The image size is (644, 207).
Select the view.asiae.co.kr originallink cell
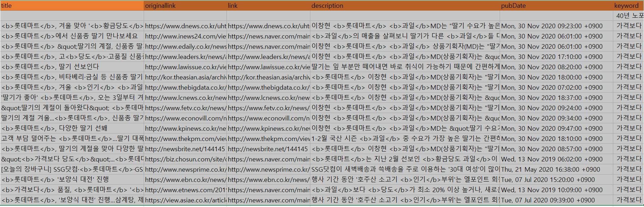[185, 200]
